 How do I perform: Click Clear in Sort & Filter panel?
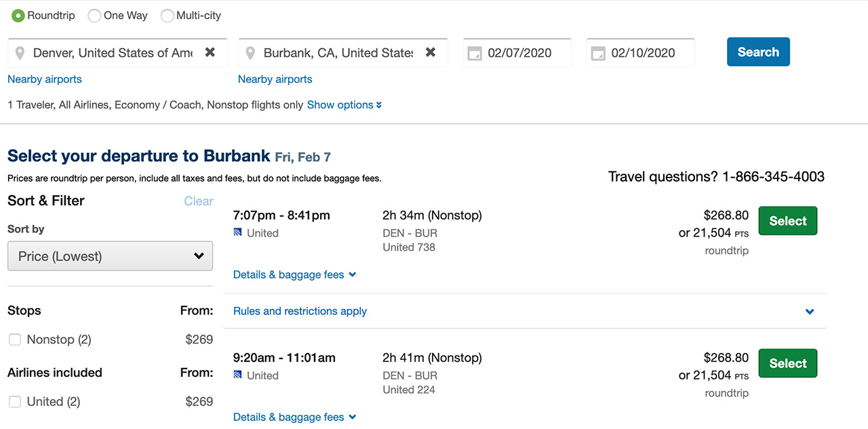point(199,201)
